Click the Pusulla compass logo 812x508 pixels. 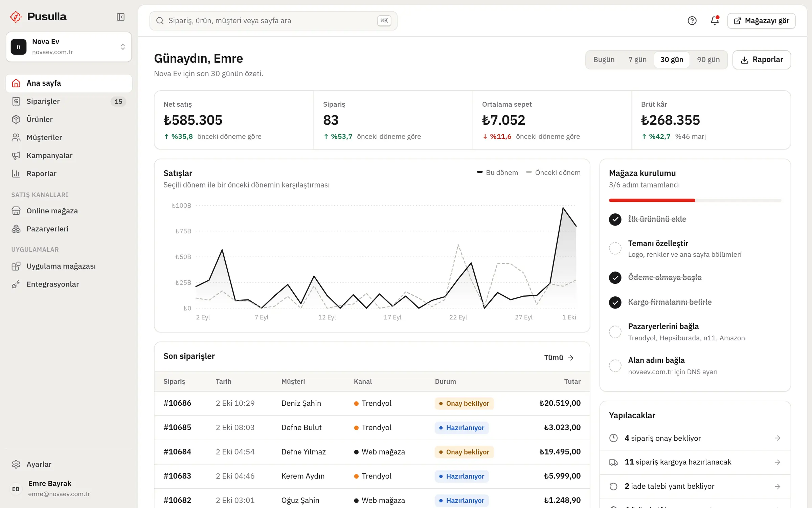(16, 17)
